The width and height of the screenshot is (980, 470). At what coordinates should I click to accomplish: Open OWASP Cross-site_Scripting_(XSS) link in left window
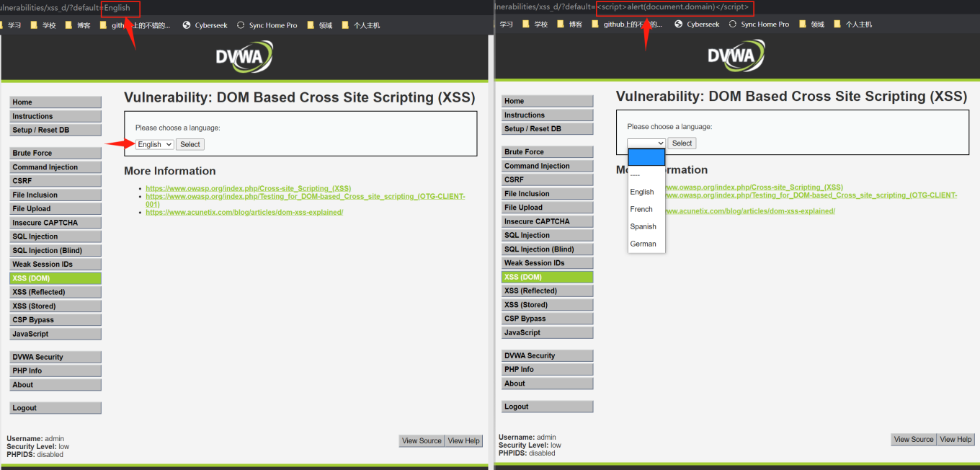click(x=249, y=188)
